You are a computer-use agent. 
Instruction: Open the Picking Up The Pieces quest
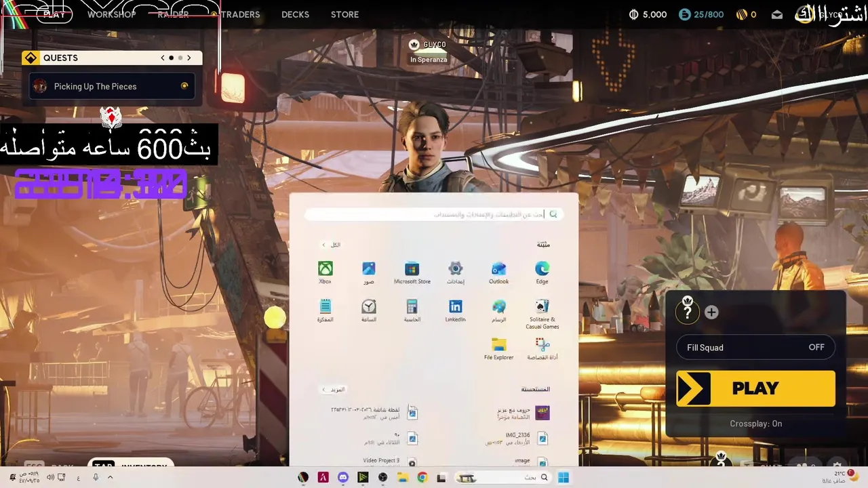[112, 86]
